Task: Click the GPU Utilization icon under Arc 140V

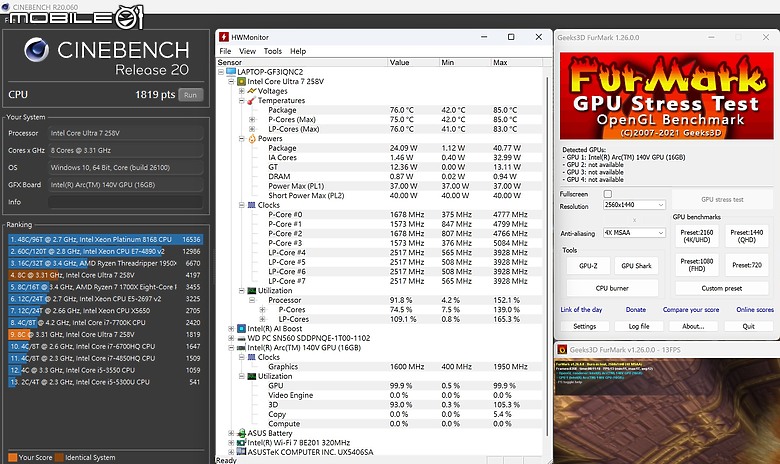Action: 252,376
